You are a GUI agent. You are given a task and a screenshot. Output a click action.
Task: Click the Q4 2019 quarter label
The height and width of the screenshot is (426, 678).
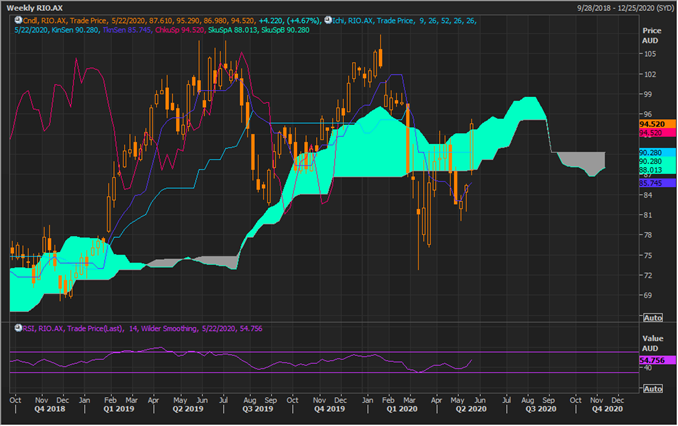coord(329,409)
